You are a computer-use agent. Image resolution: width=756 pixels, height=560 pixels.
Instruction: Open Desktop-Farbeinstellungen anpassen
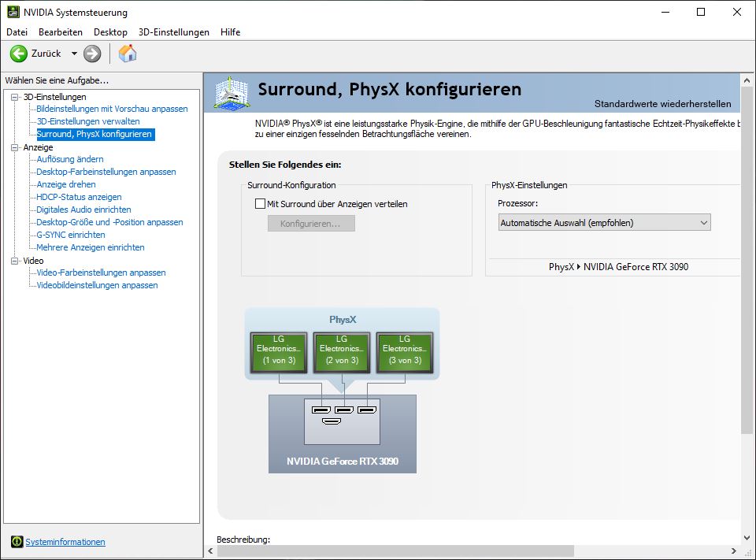(106, 172)
